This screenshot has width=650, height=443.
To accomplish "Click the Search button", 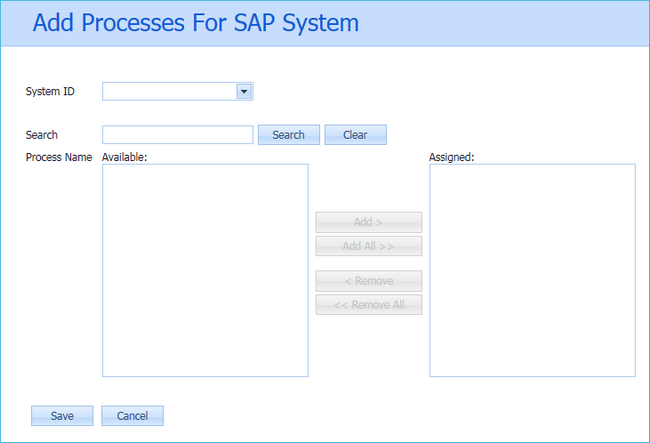I will (x=289, y=135).
